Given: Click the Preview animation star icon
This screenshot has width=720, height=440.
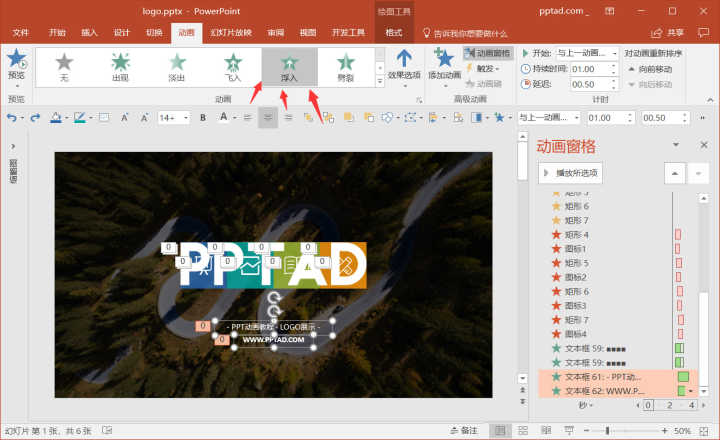Looking at the screenshot, I should click(x=16, y=60).
